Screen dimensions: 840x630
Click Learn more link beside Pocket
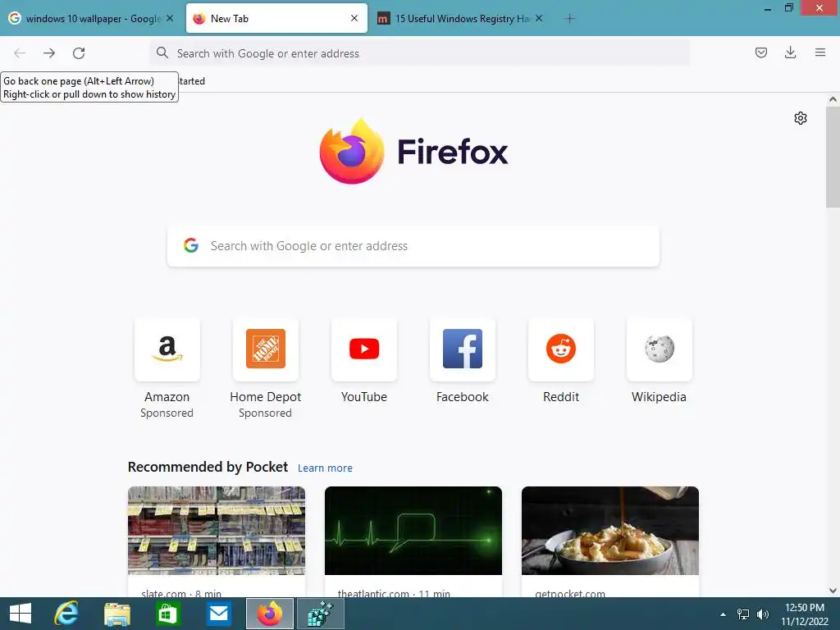325,468
